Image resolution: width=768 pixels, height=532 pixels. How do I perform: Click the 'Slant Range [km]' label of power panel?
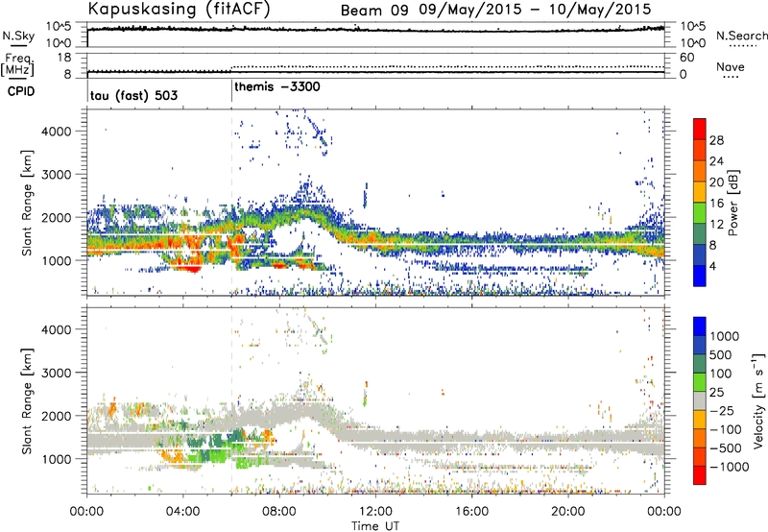pos(27,203)
